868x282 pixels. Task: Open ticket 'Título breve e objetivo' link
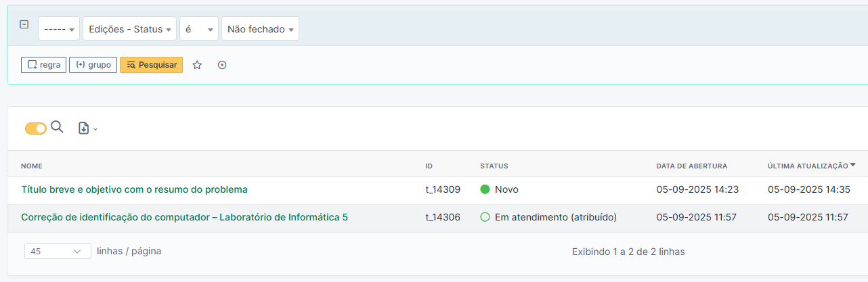[x=134, y=189]
